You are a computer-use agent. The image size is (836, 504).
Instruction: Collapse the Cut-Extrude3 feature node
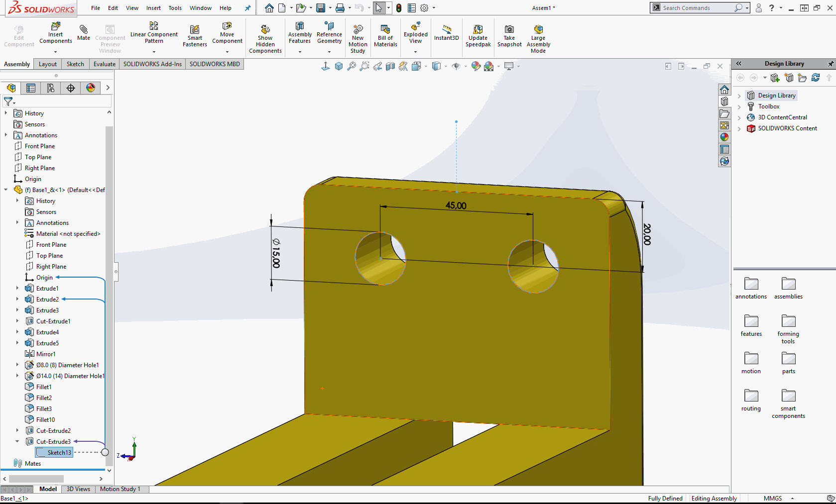pyautogui.click(x=17, y=442)
